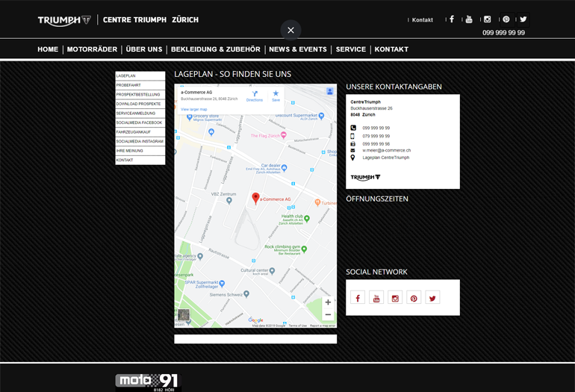Viewport: 575px width, 392px height.
Task: Select LAGEPLAN in the side menu
Action: coord(140,76)
